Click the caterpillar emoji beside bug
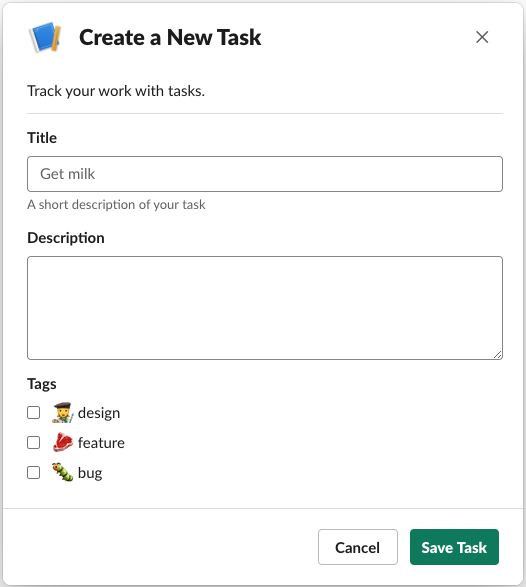526x587 pixels. point(63,472)
